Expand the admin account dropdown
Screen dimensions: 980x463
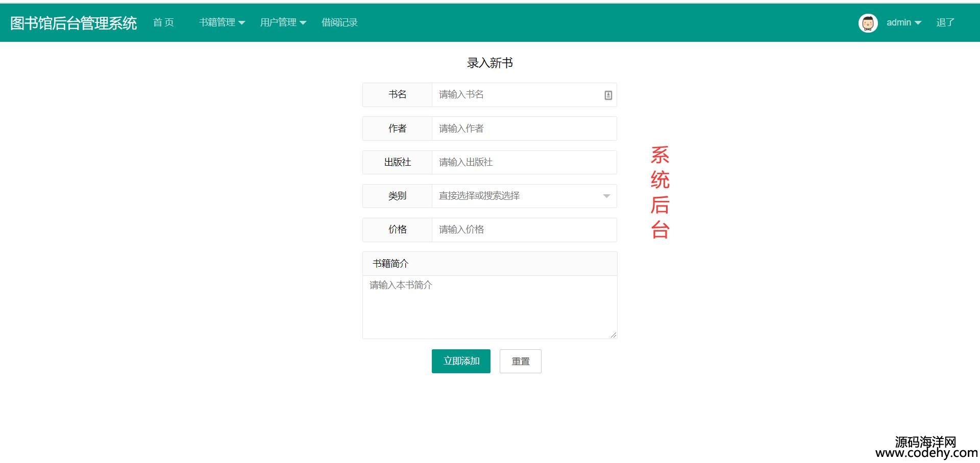click(904, 22)
